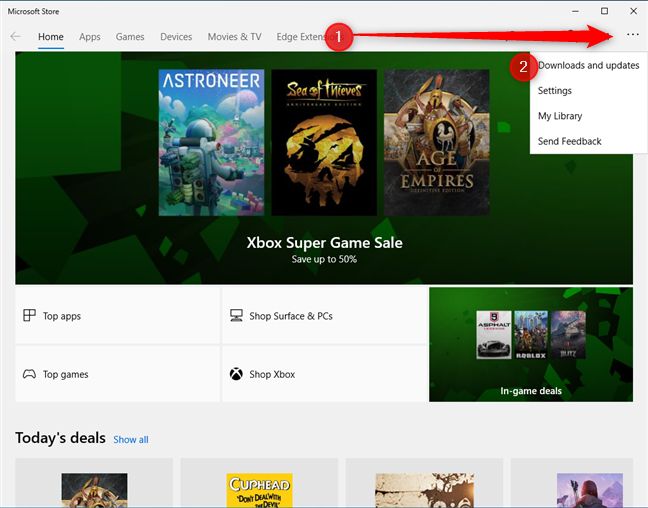Open the Age of Empires deal card

[94, 483]
